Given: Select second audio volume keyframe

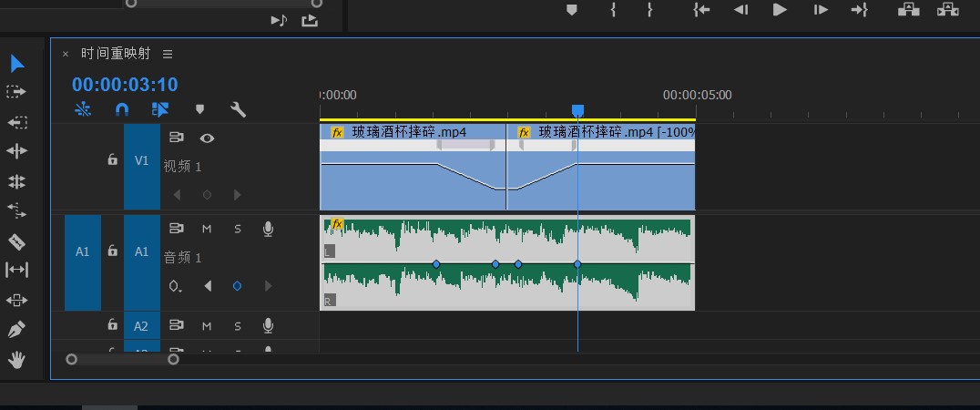Looking at the screenshot, I should [495, 264].
